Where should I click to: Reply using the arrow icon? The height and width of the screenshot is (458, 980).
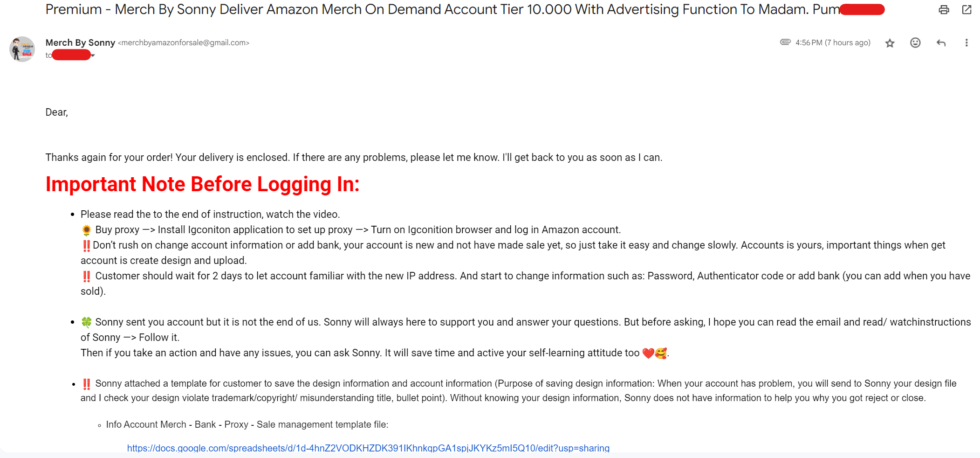(x=941, y=43)
